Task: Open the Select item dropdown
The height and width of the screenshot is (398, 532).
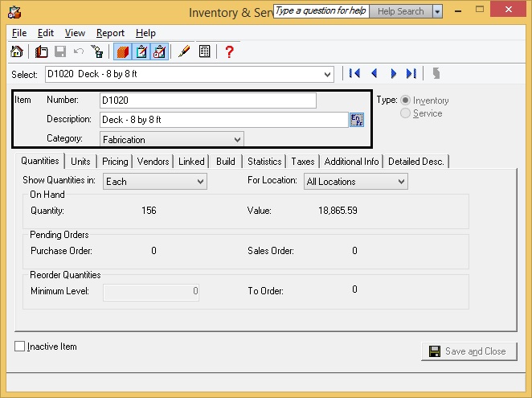Action: click(x=327, y=74)
